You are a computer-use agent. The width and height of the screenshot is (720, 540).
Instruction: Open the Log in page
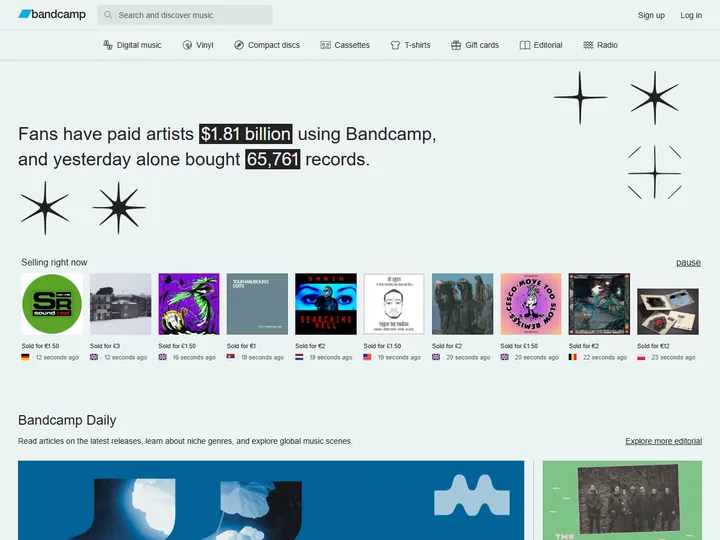coord(691,15)
